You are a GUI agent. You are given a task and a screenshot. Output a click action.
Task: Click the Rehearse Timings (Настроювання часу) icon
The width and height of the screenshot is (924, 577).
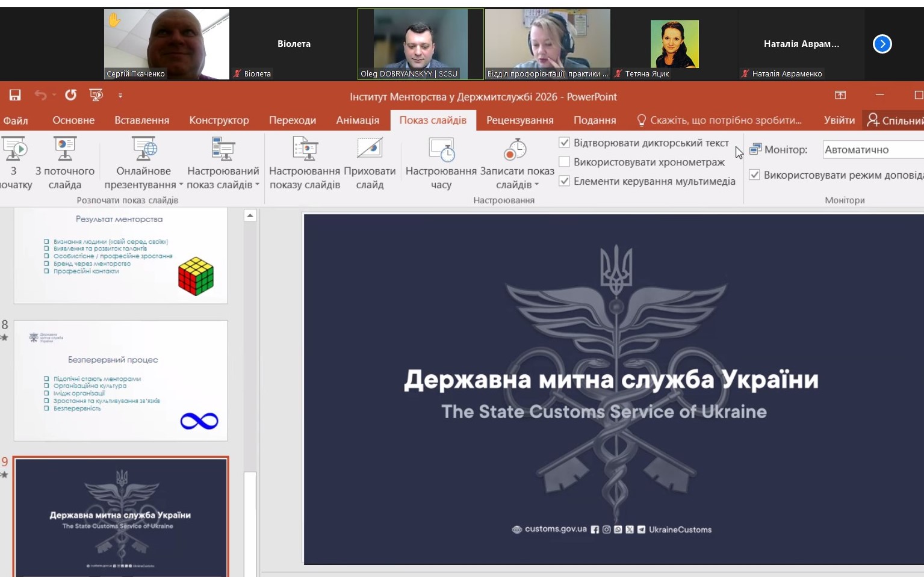(441, 149)
